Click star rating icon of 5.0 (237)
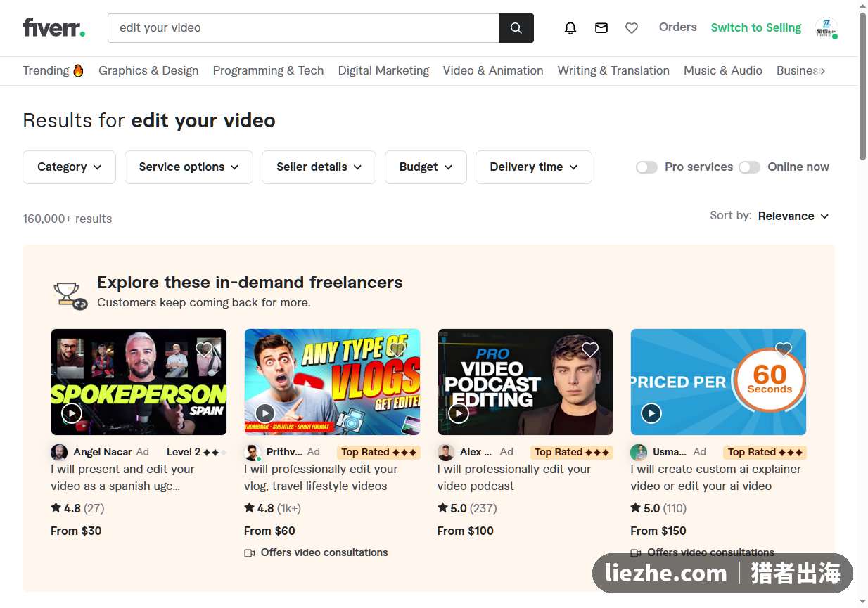Screen dimensions: 868x608 [x=442, y=507]
